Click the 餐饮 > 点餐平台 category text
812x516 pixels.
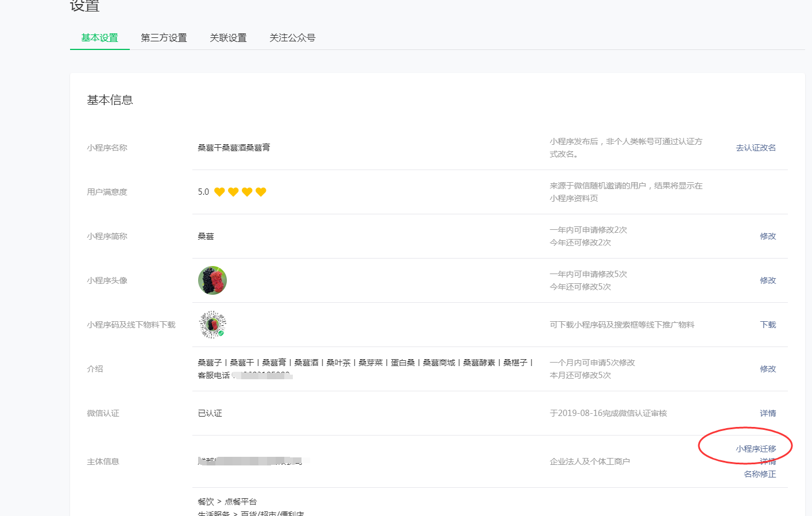(x=227, y=502)
